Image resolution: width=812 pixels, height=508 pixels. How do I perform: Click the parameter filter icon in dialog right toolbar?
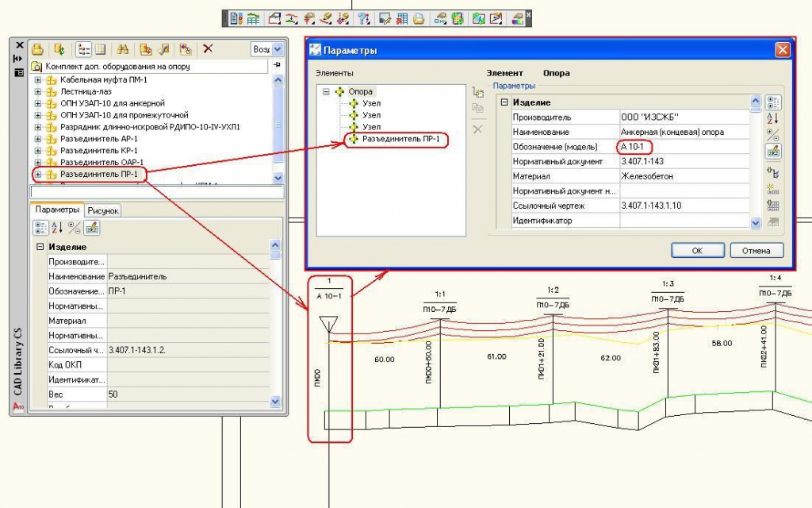(773, 172)
